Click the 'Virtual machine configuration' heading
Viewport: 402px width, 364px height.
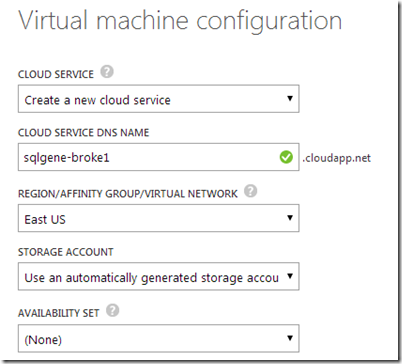pos(180,21)
